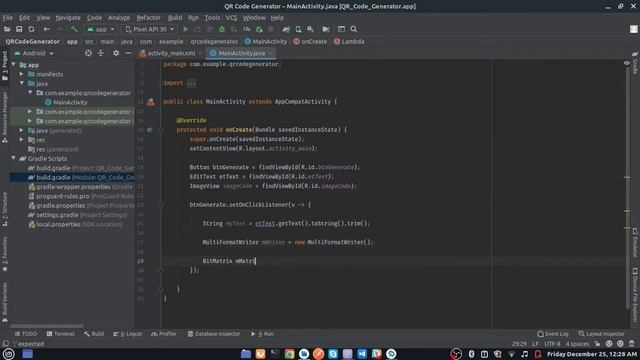This screenshot has height=360, width=640.
Task: Sync project with Gradle files icon
Action: pos(286,29)
